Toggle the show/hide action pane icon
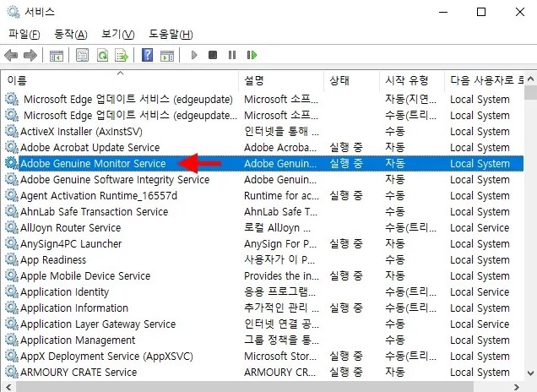The image size is (537, 392). coord(167,55)
